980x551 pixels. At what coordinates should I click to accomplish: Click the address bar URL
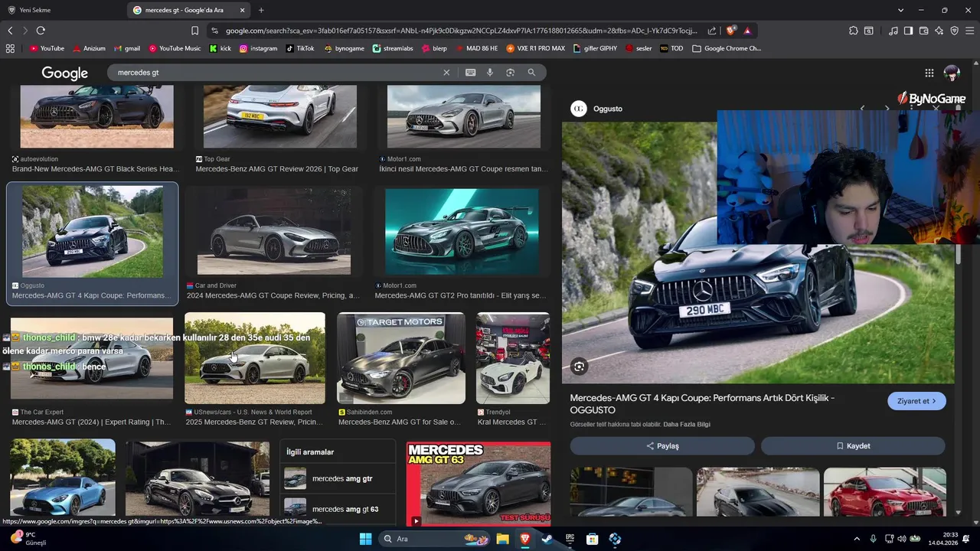point(462,31)
